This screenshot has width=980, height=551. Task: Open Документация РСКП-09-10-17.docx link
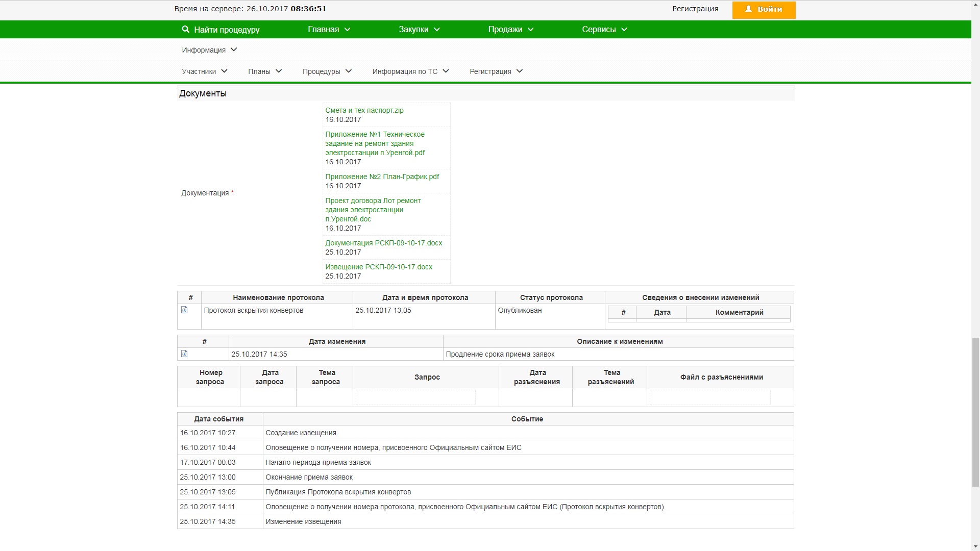click(x=383, y=243)
